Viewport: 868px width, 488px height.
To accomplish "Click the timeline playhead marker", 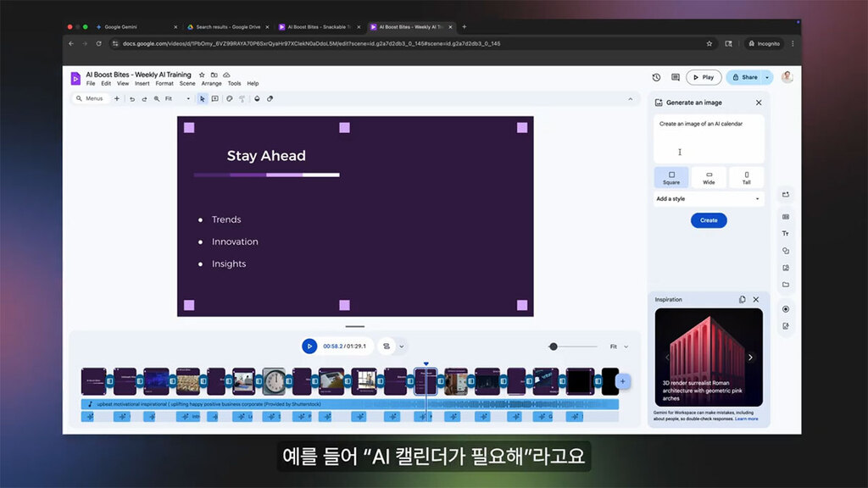I will pyautogui.click(x=426, y=364).
